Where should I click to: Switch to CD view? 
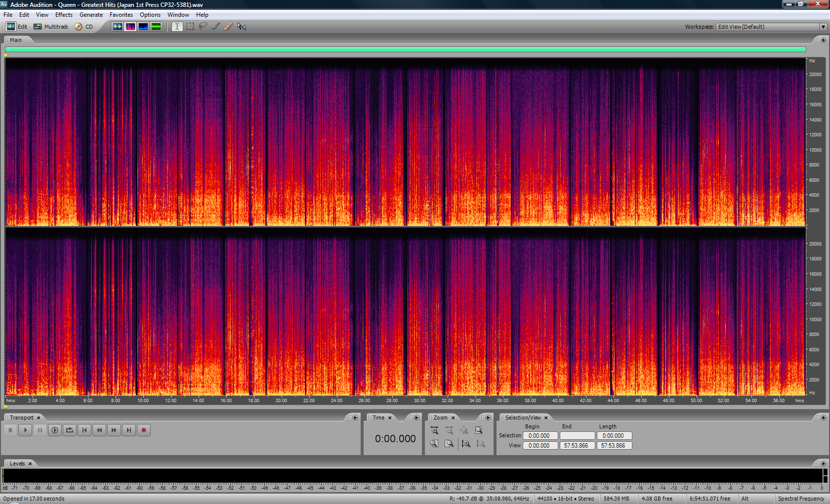pyautogui.click(x=84, y=27)
